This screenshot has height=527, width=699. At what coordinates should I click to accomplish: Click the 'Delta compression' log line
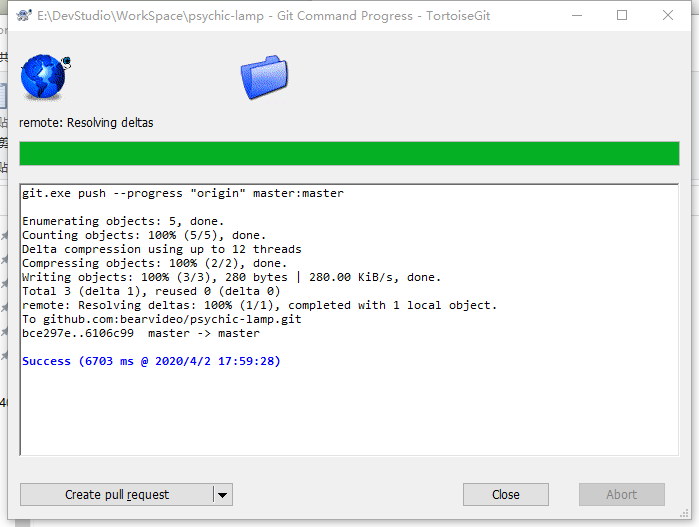point(161,249)
